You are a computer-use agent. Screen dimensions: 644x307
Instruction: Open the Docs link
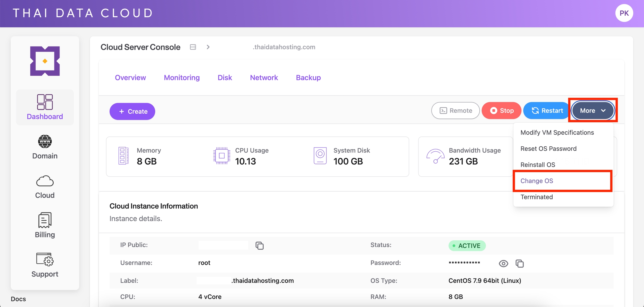18,299
